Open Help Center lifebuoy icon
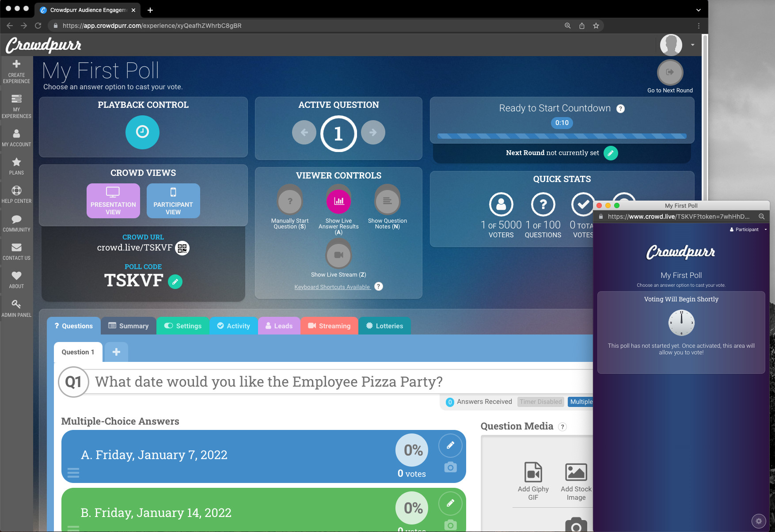This screenshot has width=775, height=532. coord(16,190)
